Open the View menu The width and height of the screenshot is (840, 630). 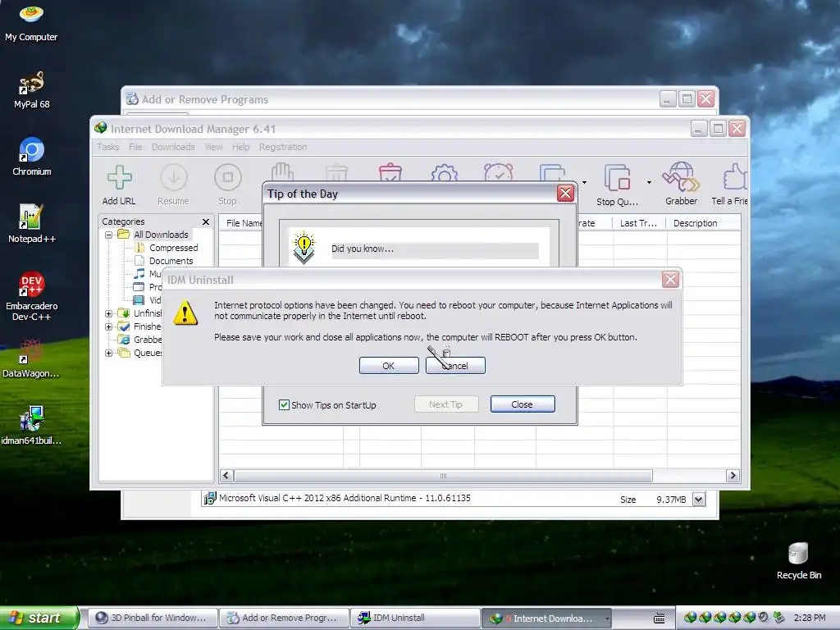click(213, 147)
